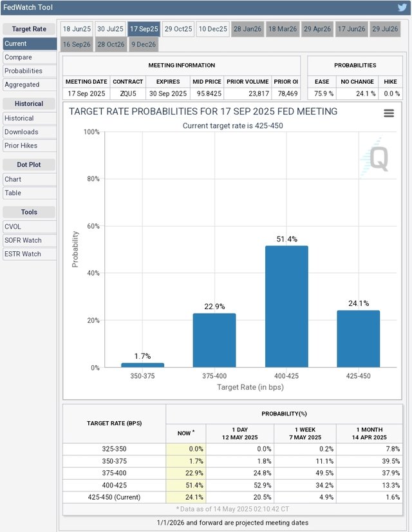The width and height of the screenshot is (412, 532).
Task: Click the FedWatch Tool title
Action: 28,7
